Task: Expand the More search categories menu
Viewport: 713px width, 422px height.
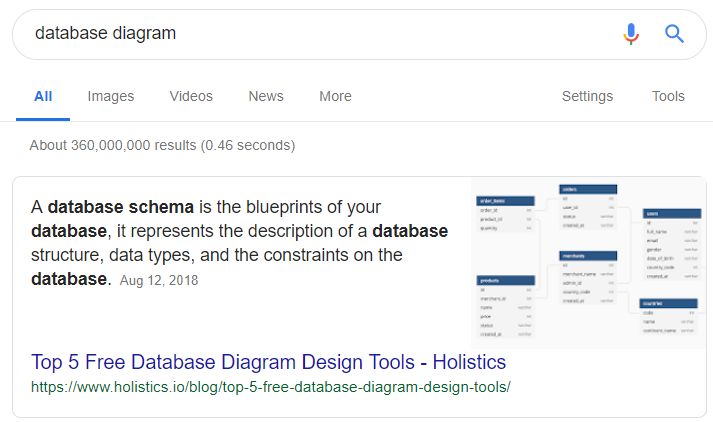Action: (x=335, y=97)
